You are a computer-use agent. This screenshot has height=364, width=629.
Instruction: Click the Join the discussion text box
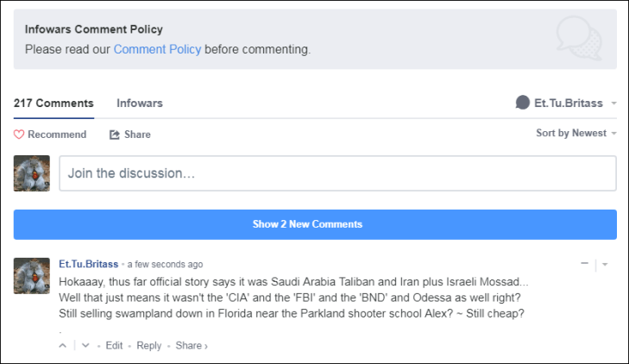pyautogui.click(x=337, y=173)
